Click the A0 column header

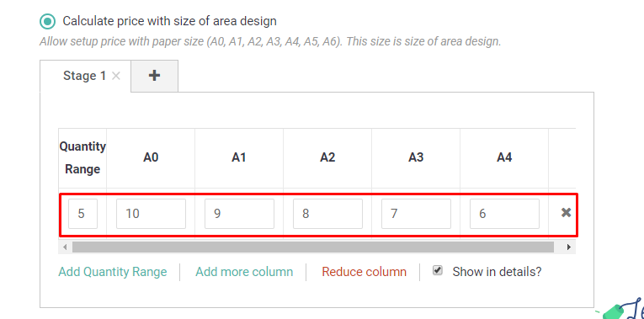coord(151,157)
